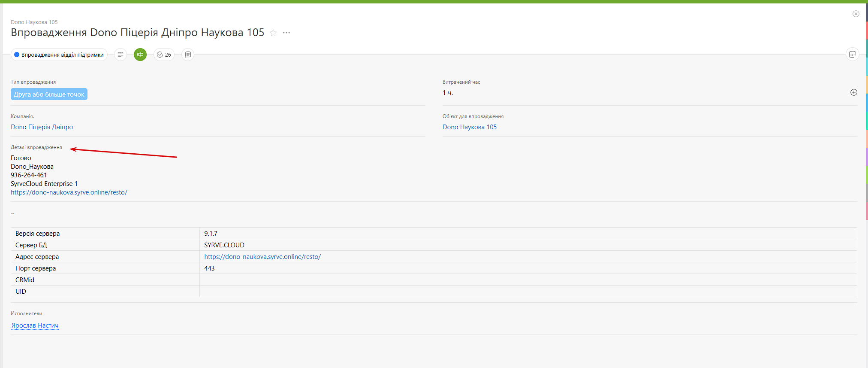Add spent time with plus icon
Screen dimensions: 868x368
[854, 92]
